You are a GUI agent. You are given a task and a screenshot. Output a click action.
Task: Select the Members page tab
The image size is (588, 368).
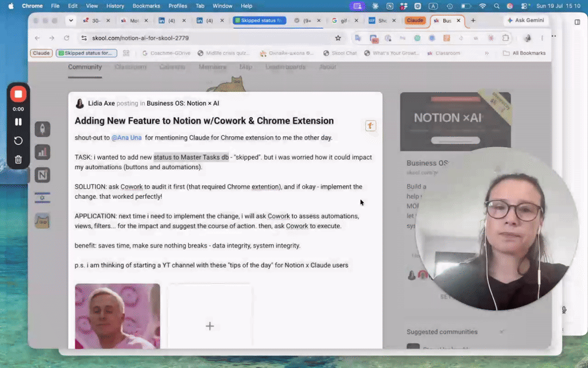[212, 67]
